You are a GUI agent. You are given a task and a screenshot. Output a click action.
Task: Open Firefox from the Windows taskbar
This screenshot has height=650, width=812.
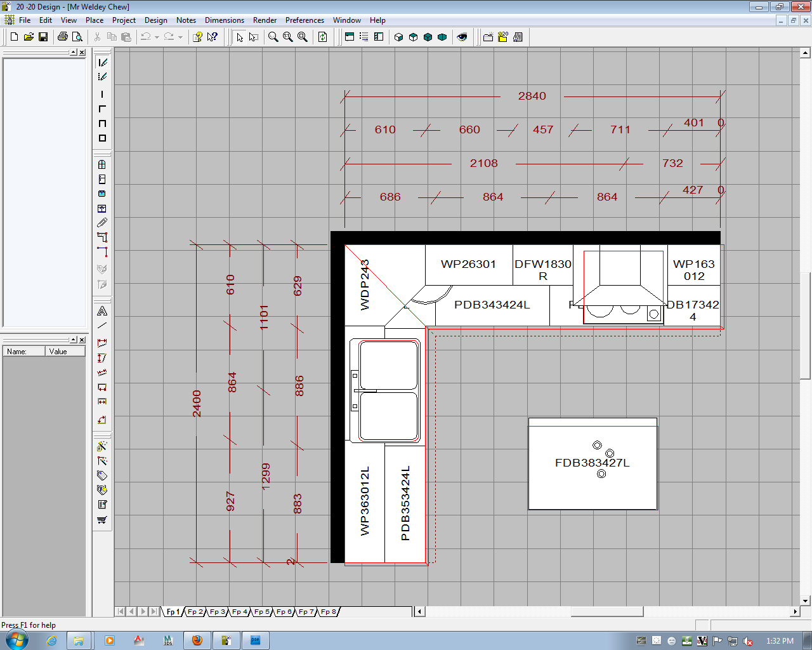click(197, 640)
